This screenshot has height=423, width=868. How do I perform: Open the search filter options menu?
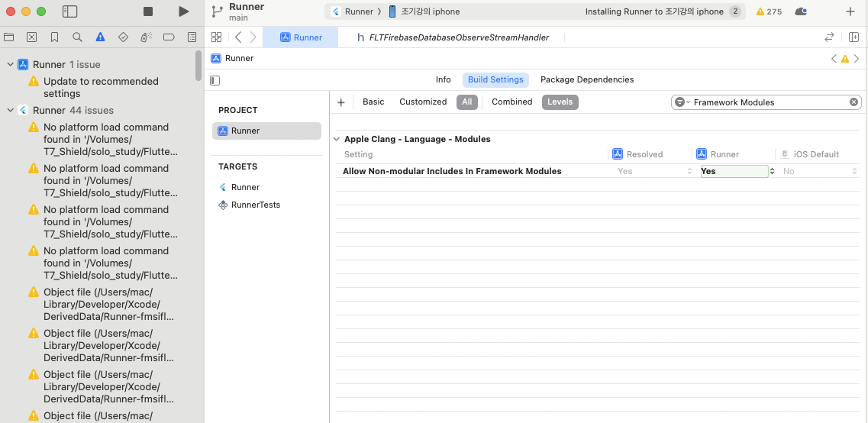682,102
